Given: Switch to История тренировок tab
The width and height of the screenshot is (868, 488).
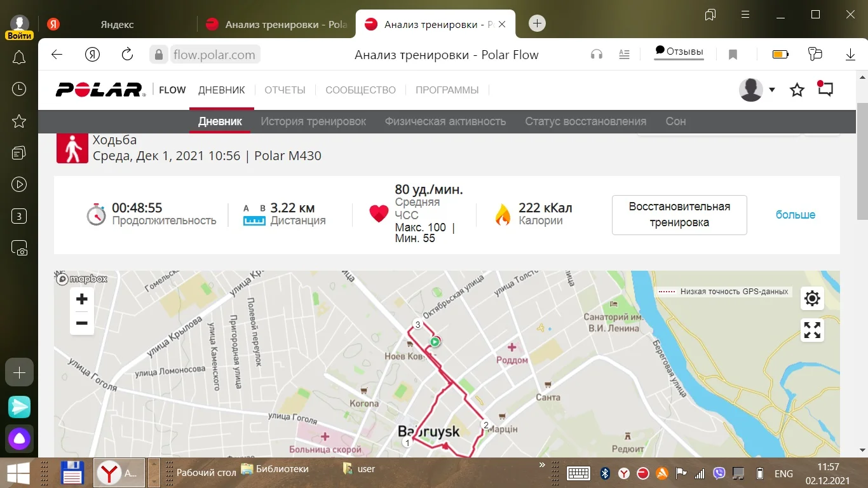Looking at the screenshot, I should coord(313,121).
